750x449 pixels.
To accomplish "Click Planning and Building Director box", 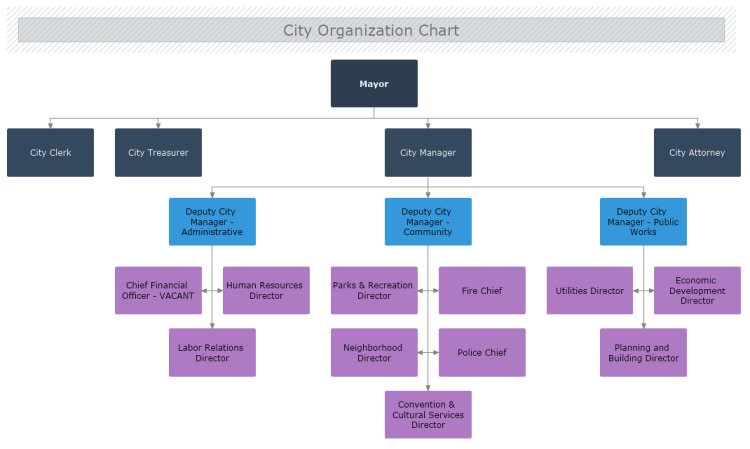I will coord(643,352).
